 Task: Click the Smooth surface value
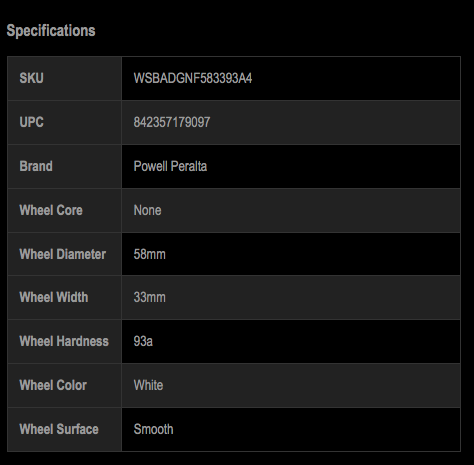[153, 429]
